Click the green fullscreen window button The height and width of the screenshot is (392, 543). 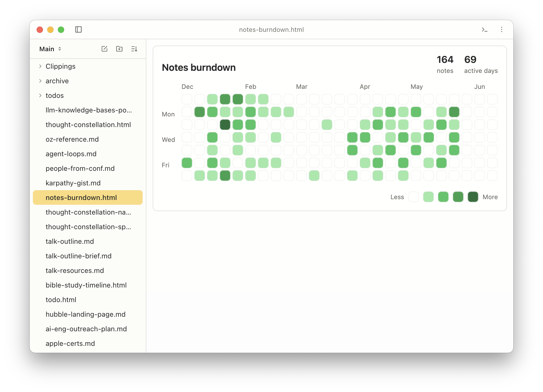(61, 30)
